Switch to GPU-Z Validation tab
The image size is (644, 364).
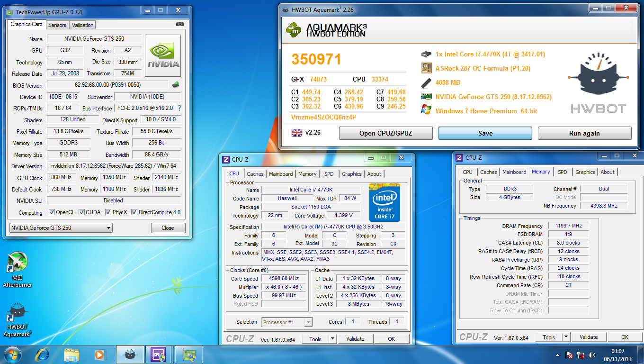[83, 25]
